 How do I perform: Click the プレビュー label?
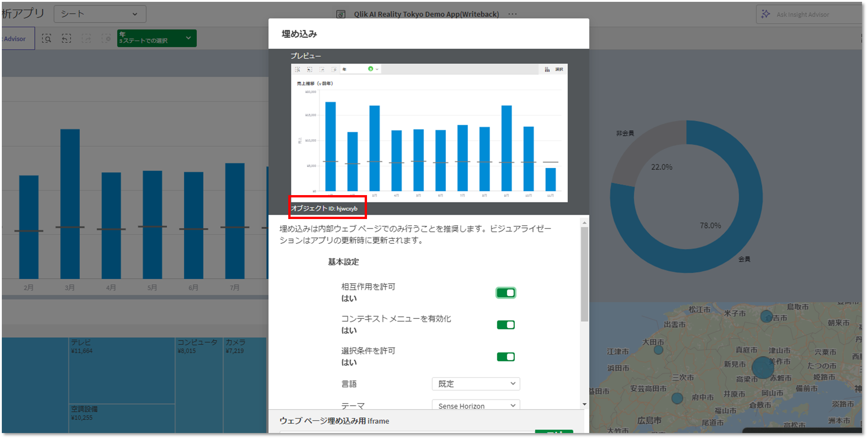tap(306, 56)
